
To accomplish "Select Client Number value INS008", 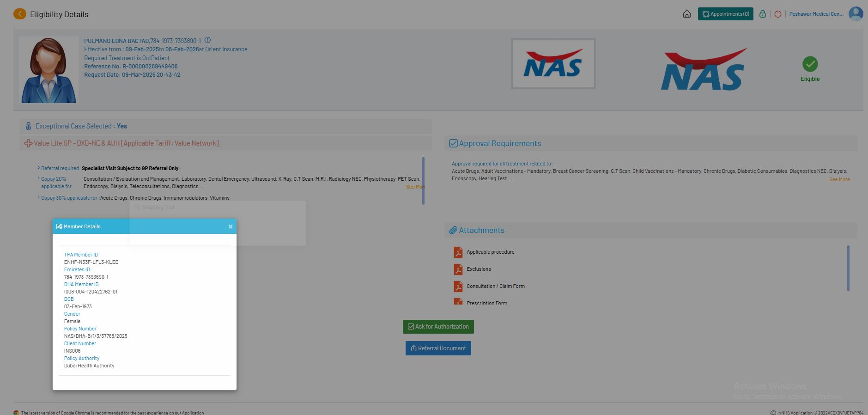I will (x=72, y=351).
